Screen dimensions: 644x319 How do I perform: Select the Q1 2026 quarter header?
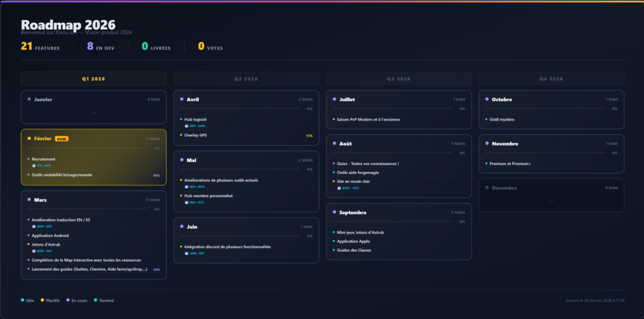point(94,79)
